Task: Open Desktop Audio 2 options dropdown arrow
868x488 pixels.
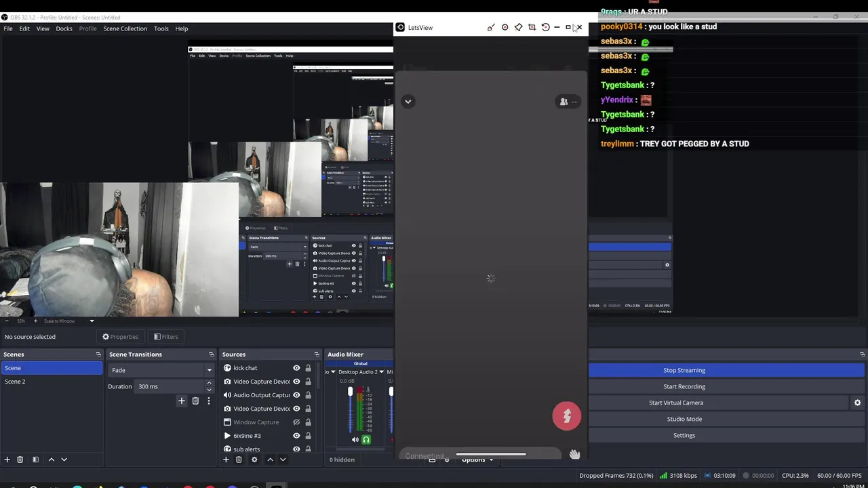Action: 381,372
